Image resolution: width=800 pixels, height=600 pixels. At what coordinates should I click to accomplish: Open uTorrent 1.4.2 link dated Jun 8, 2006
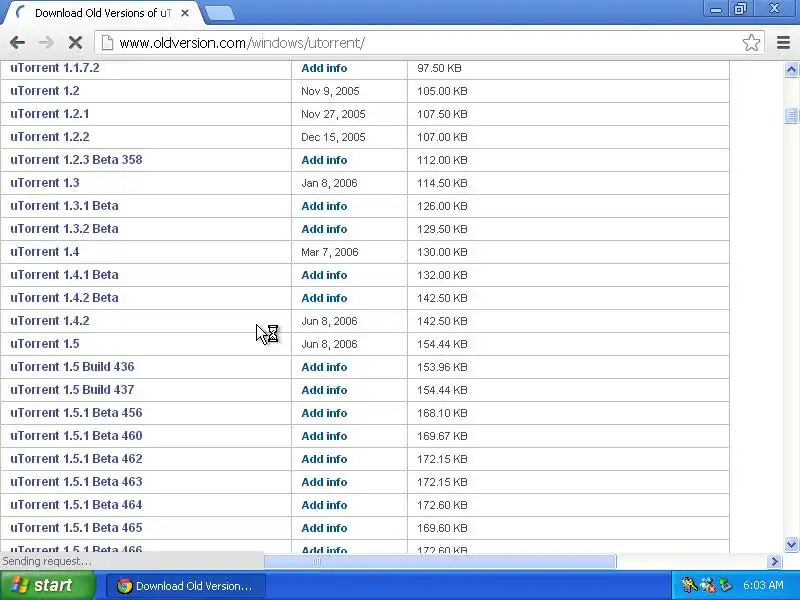(x=49, y=320)
